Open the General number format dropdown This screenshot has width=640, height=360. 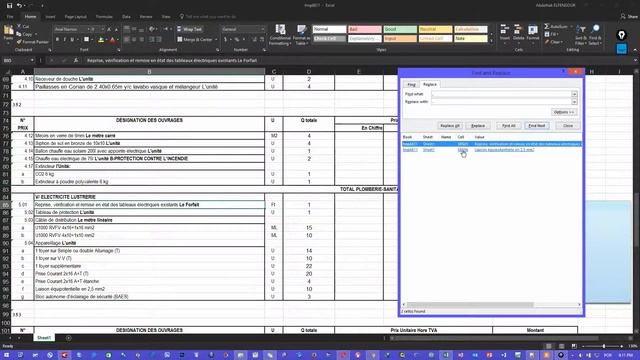tap(262, 29)
